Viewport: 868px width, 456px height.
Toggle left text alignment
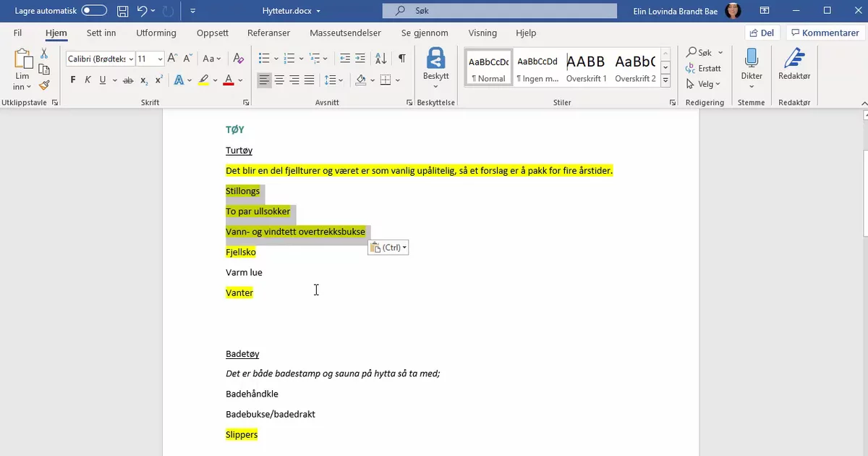(x=264, y=80)
